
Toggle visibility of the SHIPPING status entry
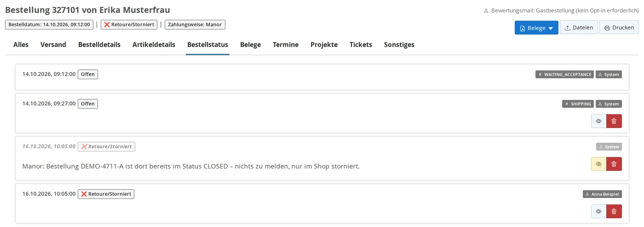tap(598, 121)
